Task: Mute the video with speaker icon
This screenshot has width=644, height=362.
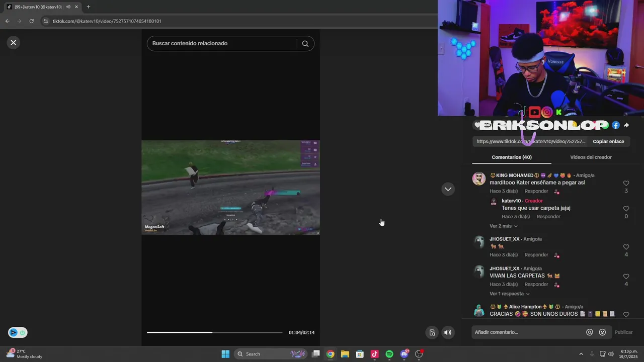Action: point(448,332)
